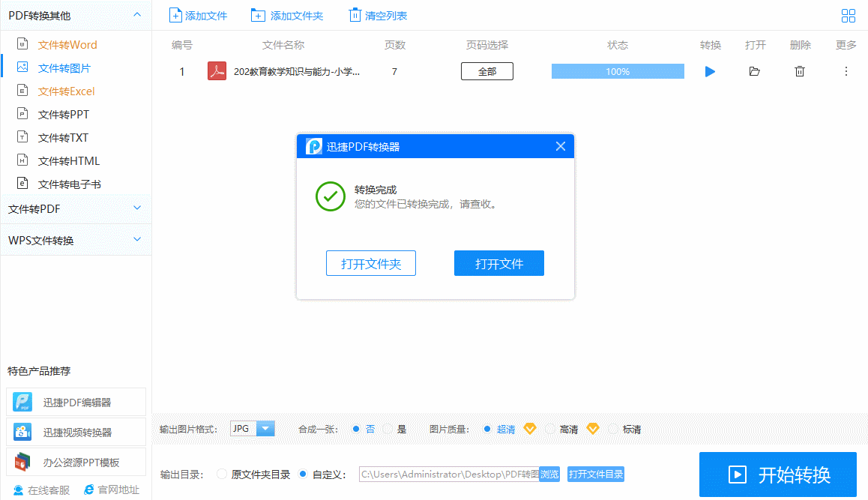The image size is (868, 500).
Task: Open the output image format JPG dropdown
Action: click(264, 428)
